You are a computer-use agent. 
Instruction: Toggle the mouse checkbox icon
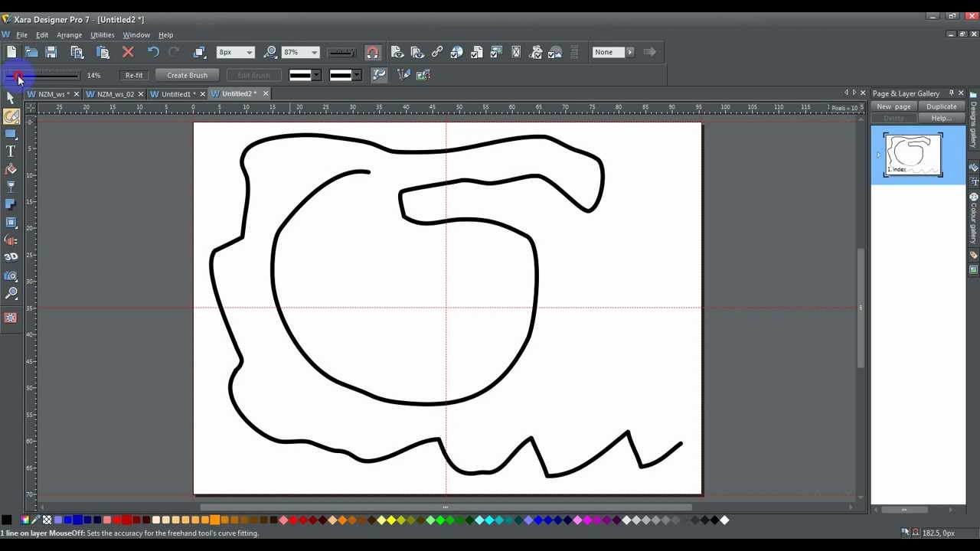coord(536,52)
